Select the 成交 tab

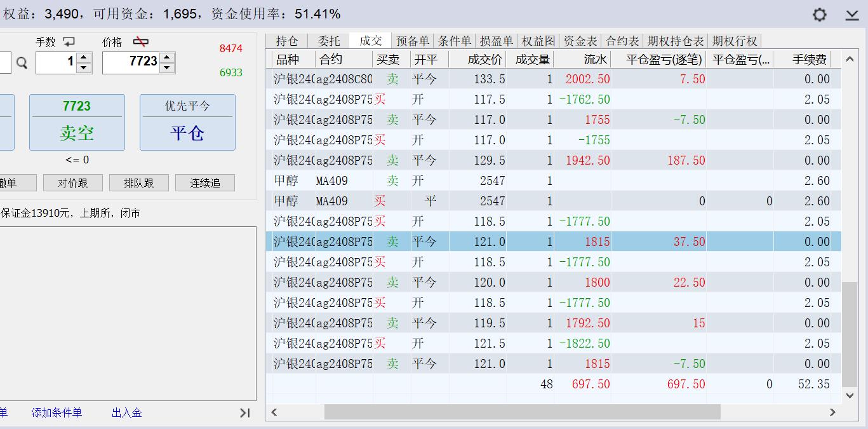click(371, 41)
